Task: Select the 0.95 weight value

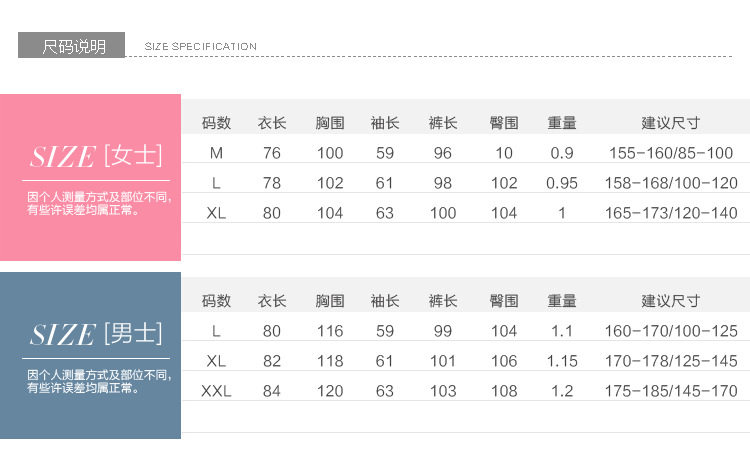Action: [562, 183]
